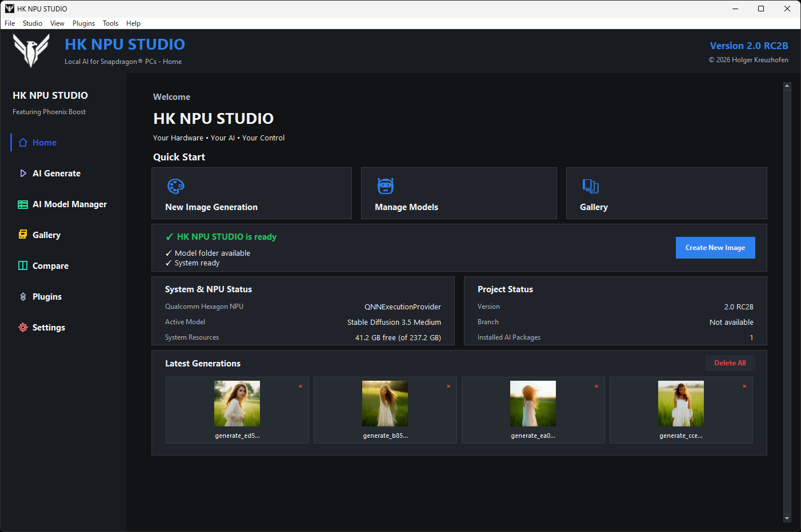This screenshot has height=532, width=801.
Task: Click the Delete All button
Action: [x=730, y=363]
